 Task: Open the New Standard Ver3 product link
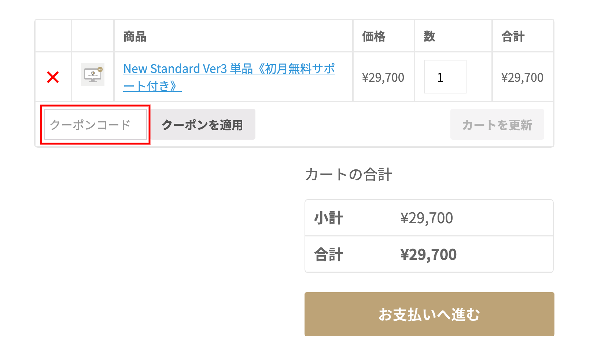(229, 69)
